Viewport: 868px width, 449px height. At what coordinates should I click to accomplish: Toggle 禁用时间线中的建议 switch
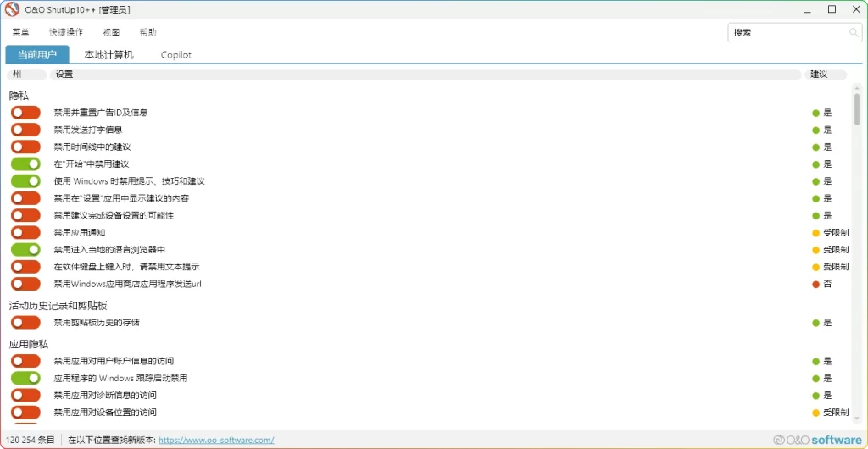(x=25, y=147)
